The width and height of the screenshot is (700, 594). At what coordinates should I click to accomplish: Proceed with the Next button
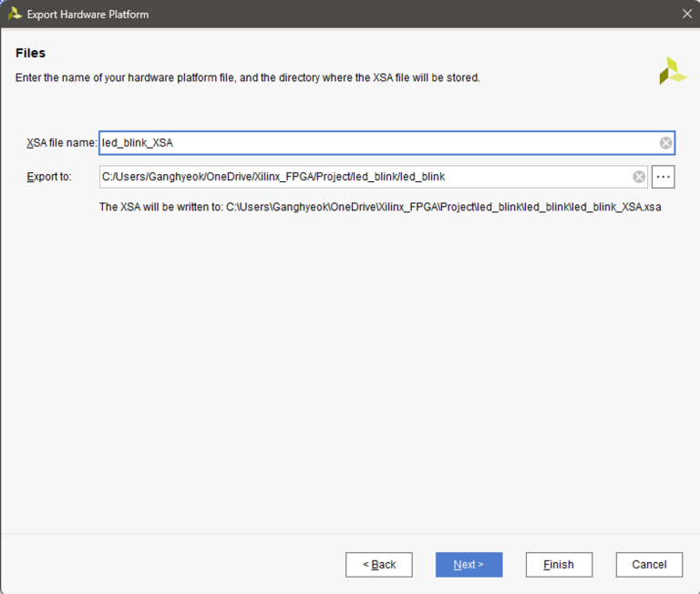468,565
